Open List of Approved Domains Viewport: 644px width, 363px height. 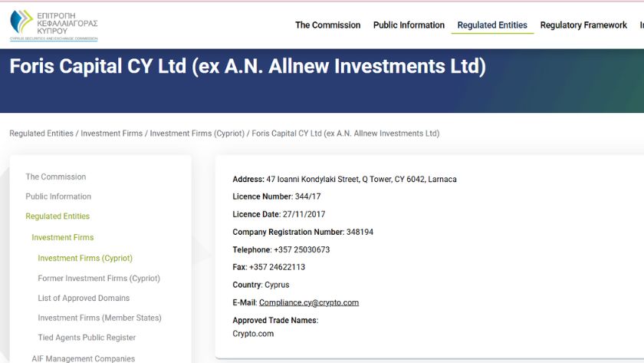click(84, 299)
